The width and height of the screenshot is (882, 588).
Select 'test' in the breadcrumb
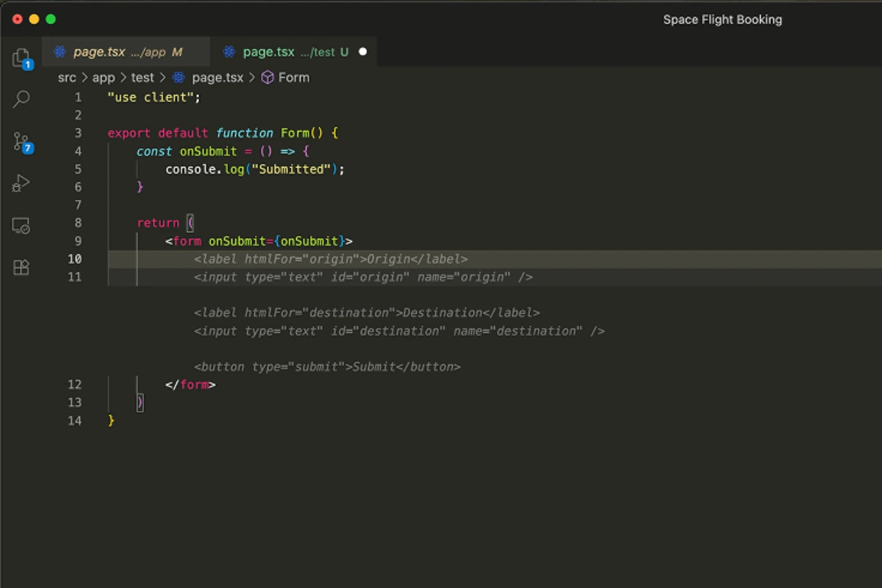click(143, 77)
